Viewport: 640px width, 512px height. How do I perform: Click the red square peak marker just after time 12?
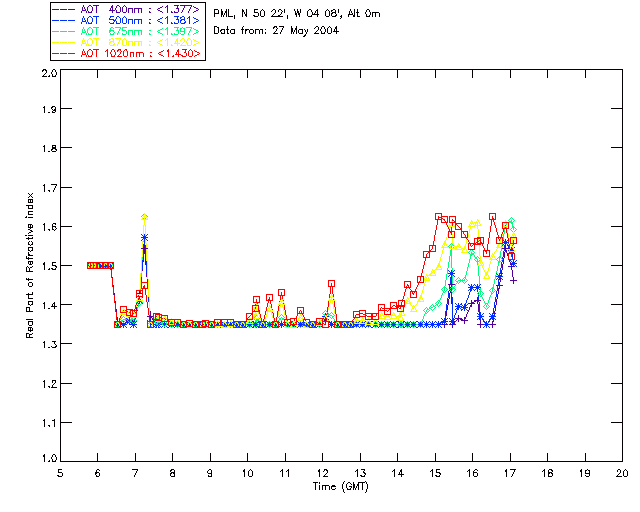click(331, 283)
